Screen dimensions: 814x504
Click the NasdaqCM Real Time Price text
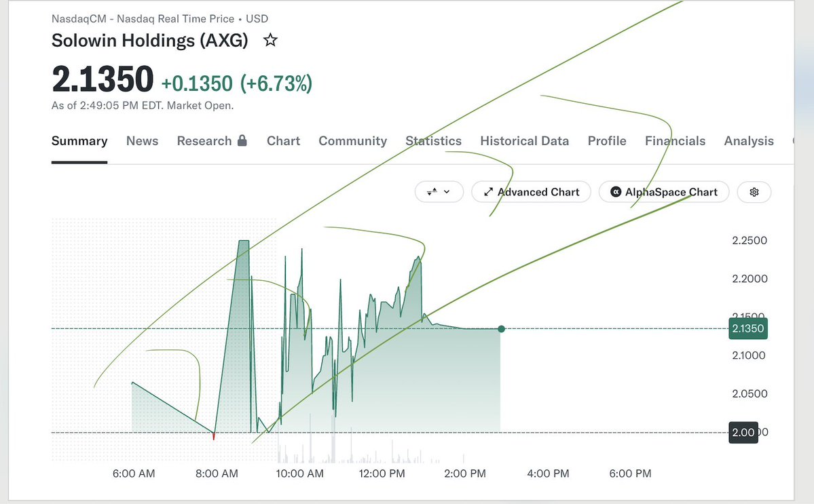pyautogui.click(x=160, y=19)
